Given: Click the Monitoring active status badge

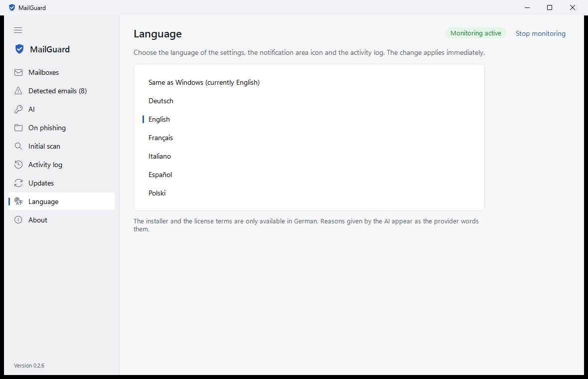Looking at the screenshot, I should tap(475, 33).
